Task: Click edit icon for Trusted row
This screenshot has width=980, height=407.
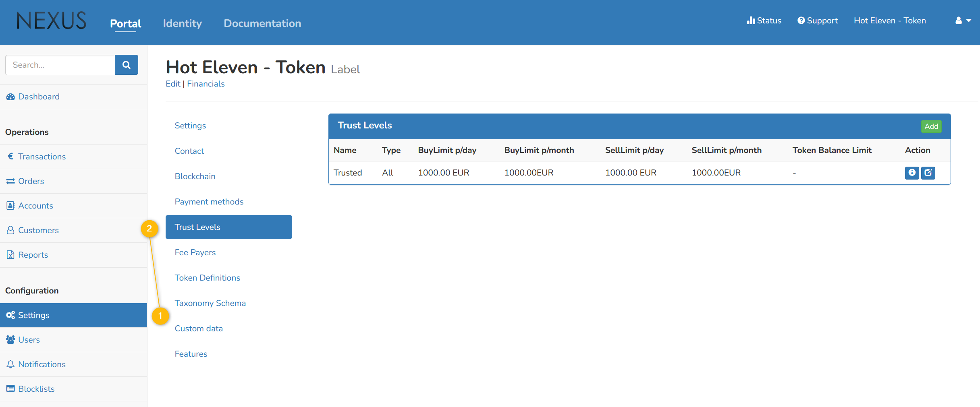Action: coord(928,173)
